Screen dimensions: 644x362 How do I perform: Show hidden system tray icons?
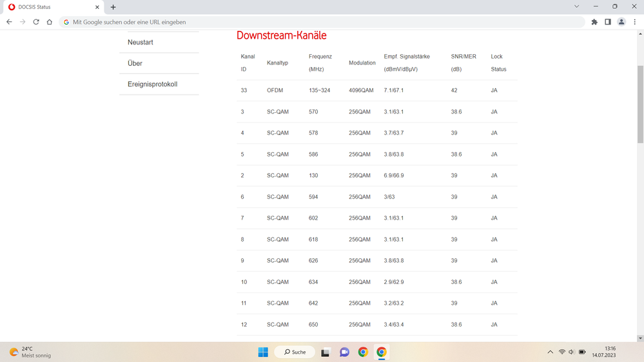point(551,352)
